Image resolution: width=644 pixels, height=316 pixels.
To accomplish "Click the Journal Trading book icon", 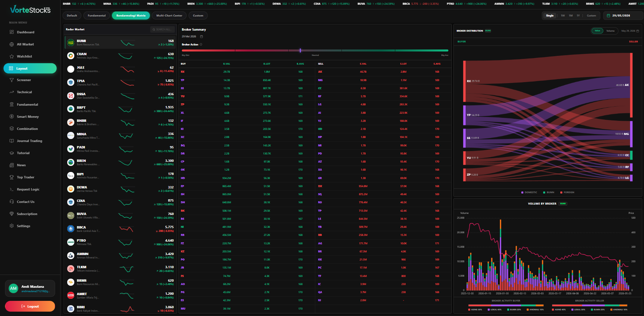I will pyautogui.click(x=11, y=141).
